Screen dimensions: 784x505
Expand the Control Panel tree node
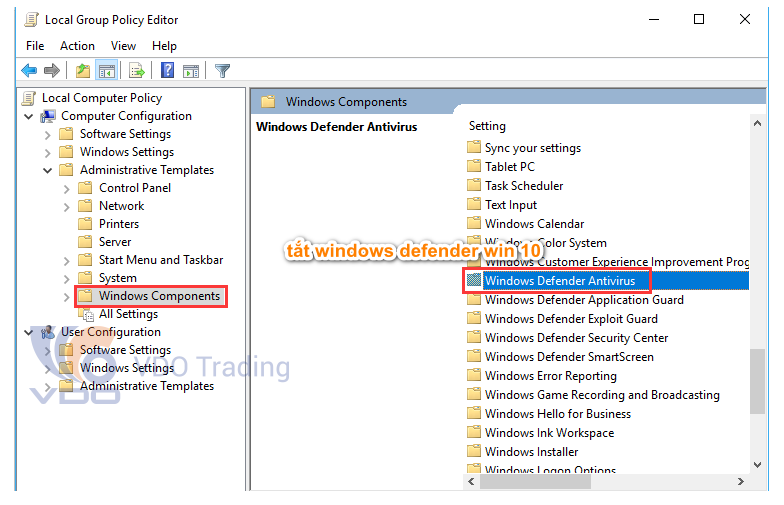click(66, 189)
